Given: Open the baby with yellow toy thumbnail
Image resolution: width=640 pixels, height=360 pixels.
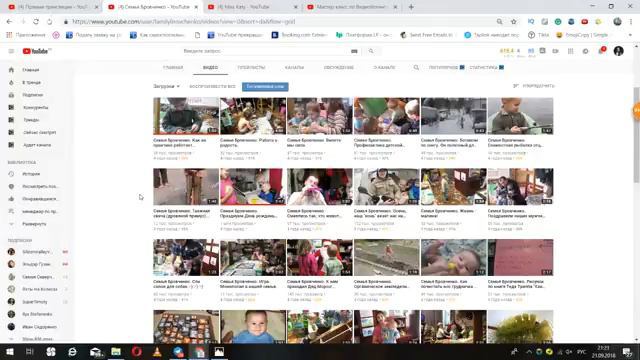Looking at the screenshot, I should (x=453, y=258).
